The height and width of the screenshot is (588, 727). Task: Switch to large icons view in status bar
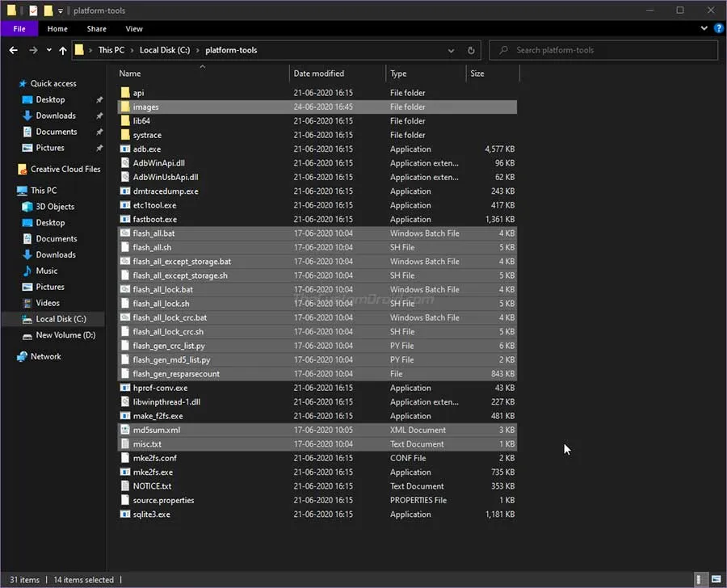[716, 579]
